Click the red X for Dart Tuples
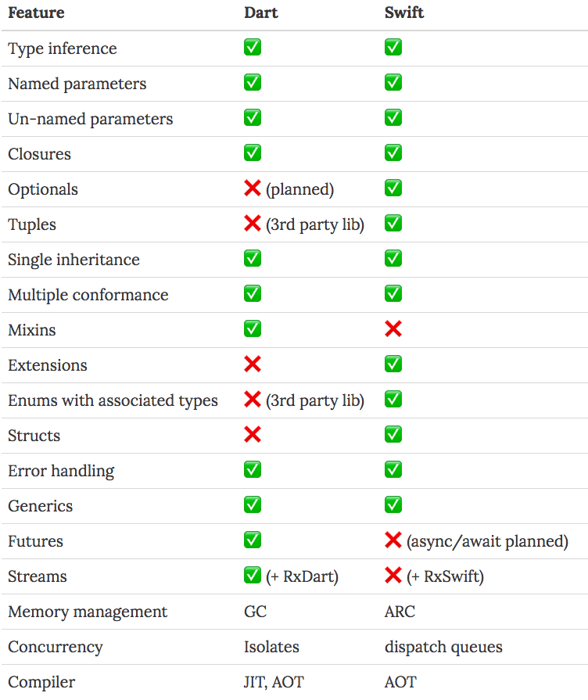Screen dimensions: 588x700 pyautogui.click(x=253, y=224)
